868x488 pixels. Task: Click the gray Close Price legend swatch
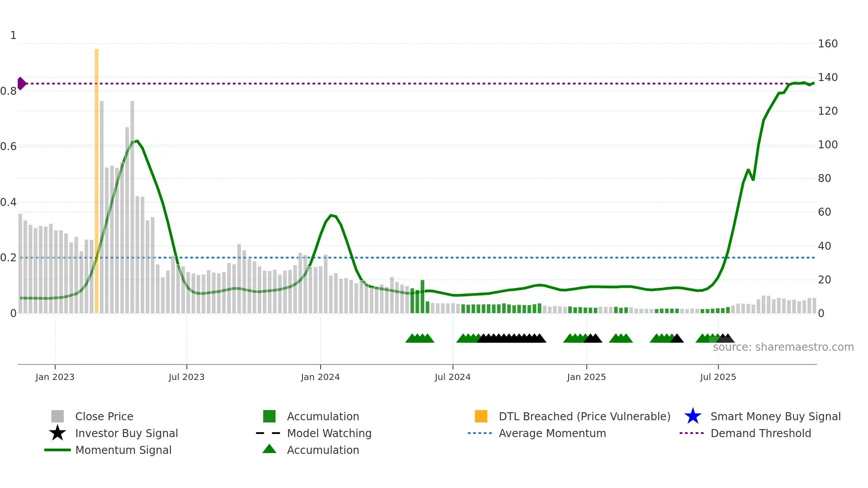(x=58, y=416)
